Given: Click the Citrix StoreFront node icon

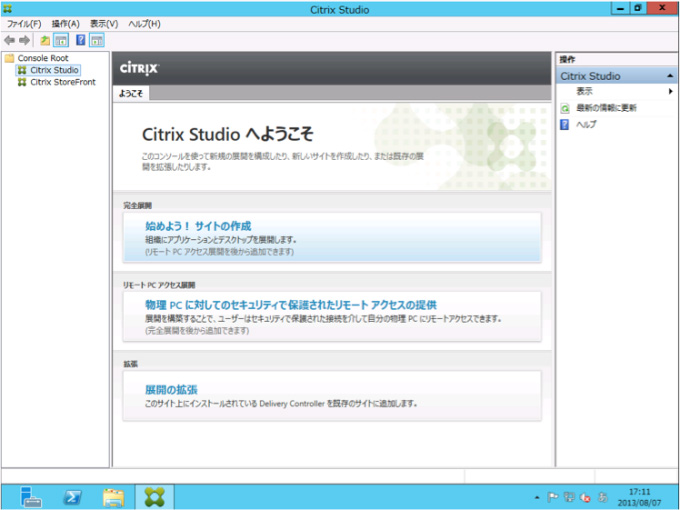Looking at the screenshot, I should point(22,82).
